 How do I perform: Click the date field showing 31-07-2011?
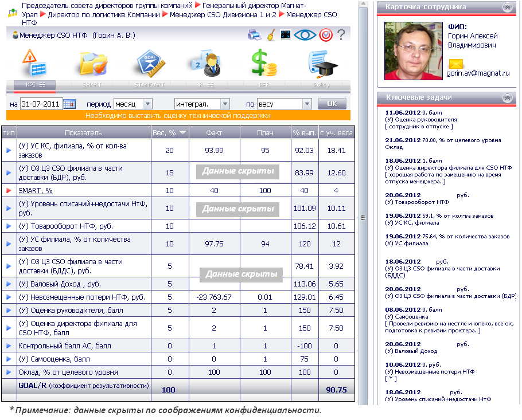pos(41,104)
